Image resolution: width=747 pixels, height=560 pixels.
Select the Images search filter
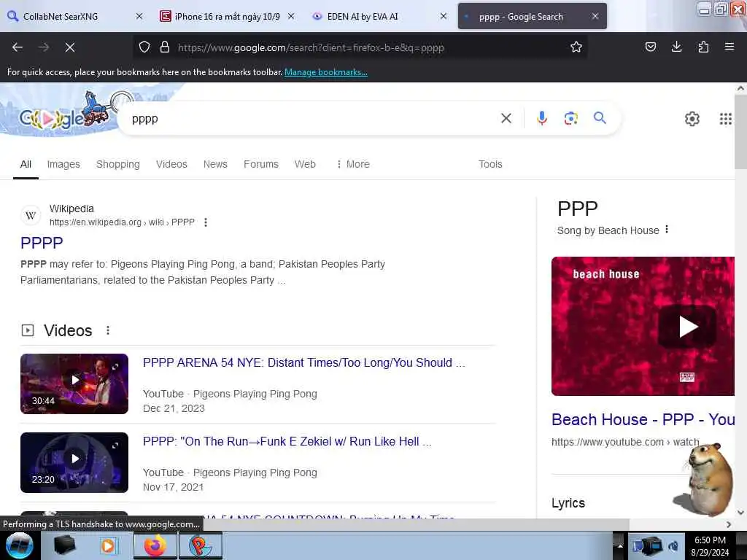click(63, 164)
